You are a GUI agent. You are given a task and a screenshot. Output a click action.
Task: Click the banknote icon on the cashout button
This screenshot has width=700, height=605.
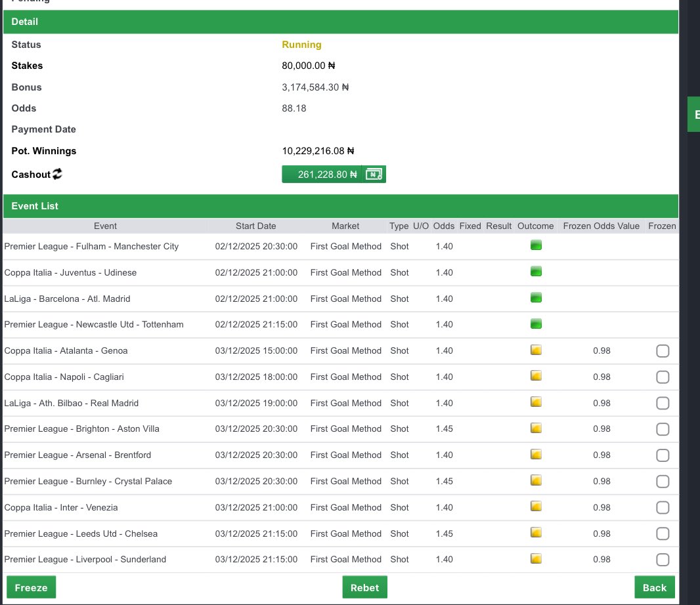[x=374, y=175]
